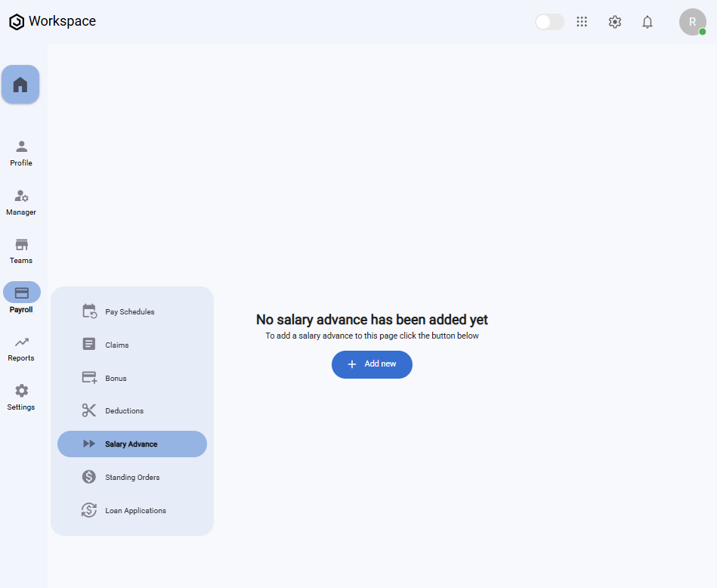Go to the Teams section
Screen dimensions: 717x588
[x=21, y=251]
